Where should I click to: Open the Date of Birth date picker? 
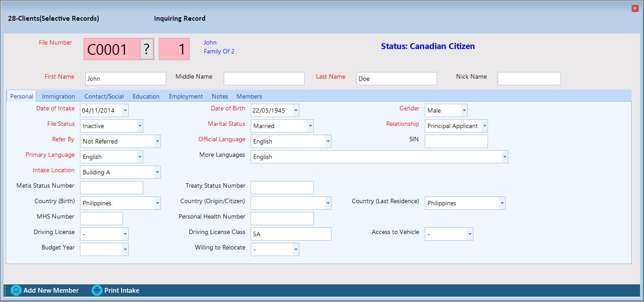pyautogui.click(x=296, y=110)
